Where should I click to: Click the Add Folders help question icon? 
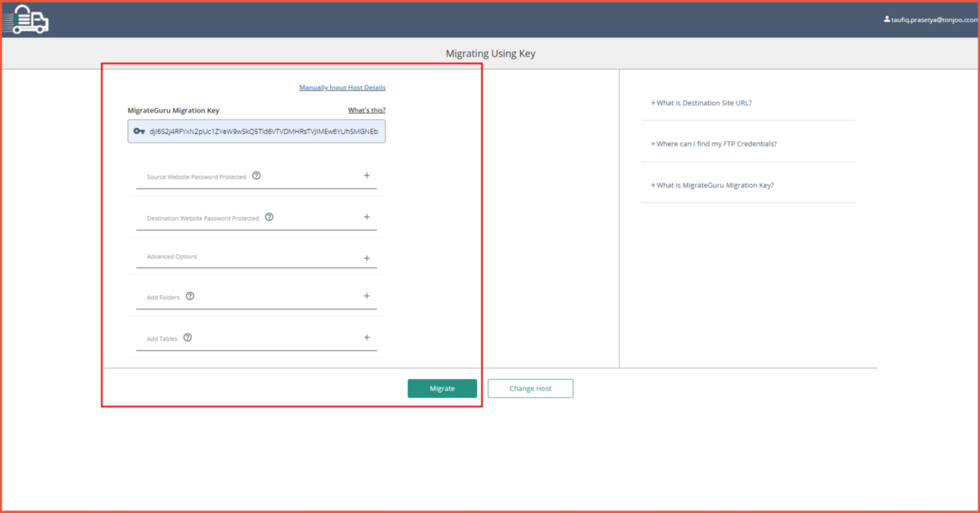[190, 296]
